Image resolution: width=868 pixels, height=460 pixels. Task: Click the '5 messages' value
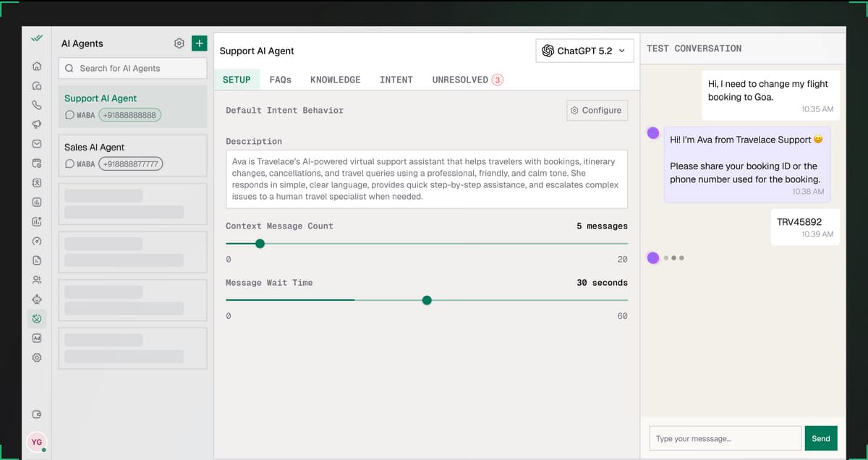click(602, 226)
